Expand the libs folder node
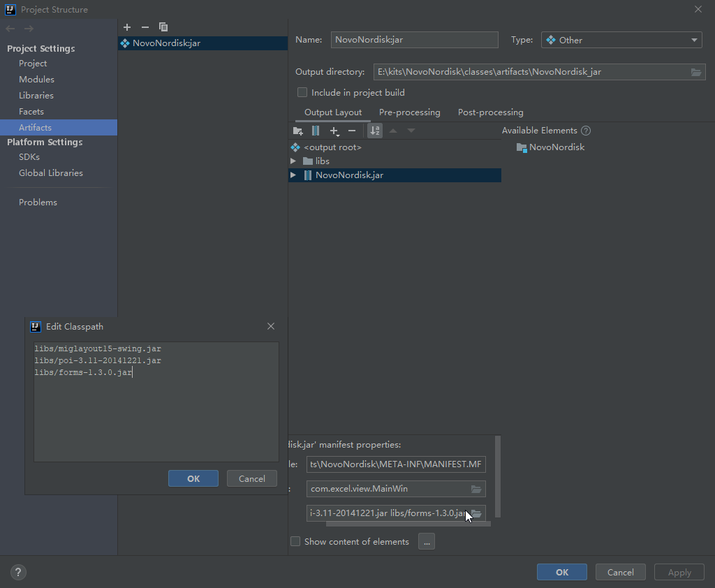Viewport: 715px width, 588px height. pos(293,161)
